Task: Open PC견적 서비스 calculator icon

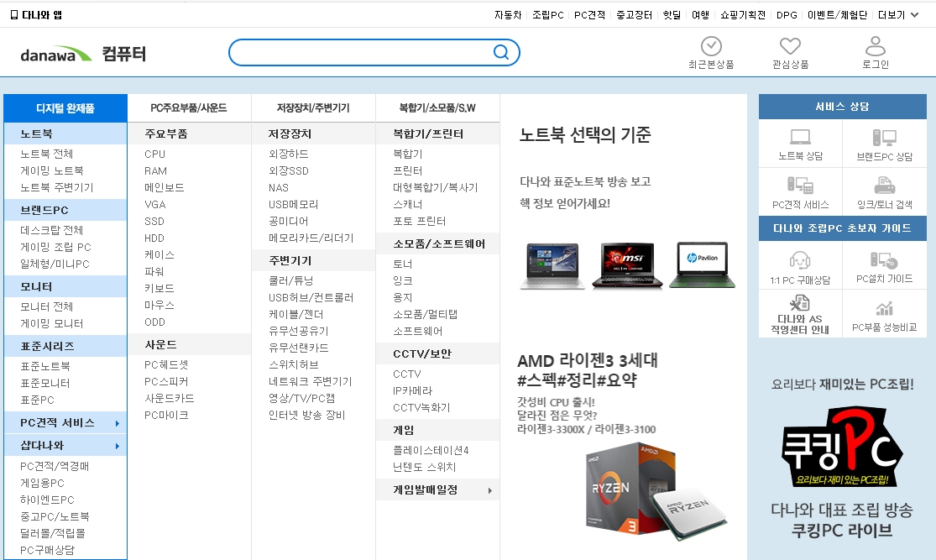Action: (x=801, y=185)
